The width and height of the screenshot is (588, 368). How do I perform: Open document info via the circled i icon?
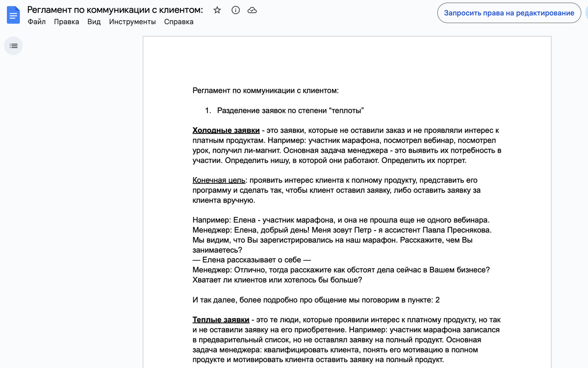pos(235,10)
